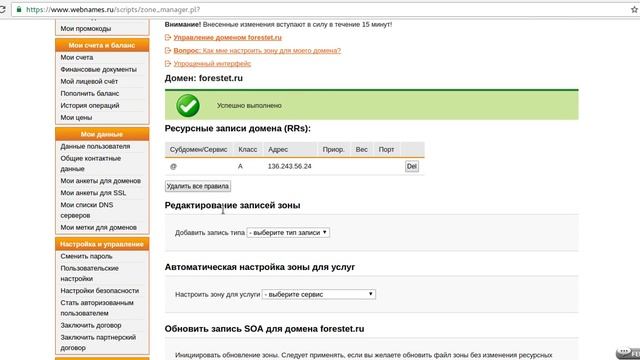Click the arrow icon beside Вопрос link
This screenshot has height=360, width=640.
pyautogui.click(x=168, y=51)
